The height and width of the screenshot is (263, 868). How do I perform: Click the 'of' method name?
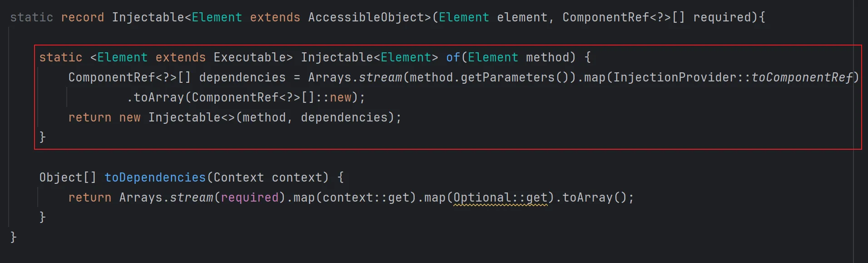[453, 57]
